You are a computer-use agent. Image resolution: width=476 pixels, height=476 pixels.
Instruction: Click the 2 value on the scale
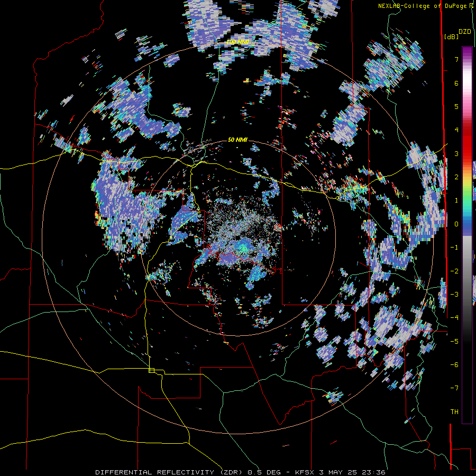[x=456, y=177]
